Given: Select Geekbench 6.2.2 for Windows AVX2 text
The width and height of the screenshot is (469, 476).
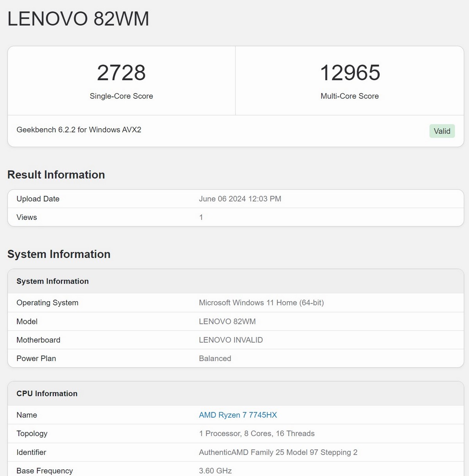Looking at the screenshot, I should 79,130.
